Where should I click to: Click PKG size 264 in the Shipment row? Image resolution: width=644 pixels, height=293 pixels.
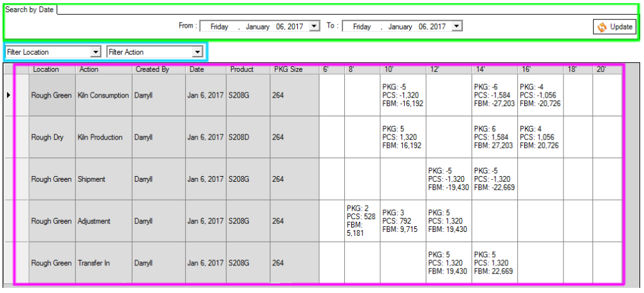[x=295, y=179]
